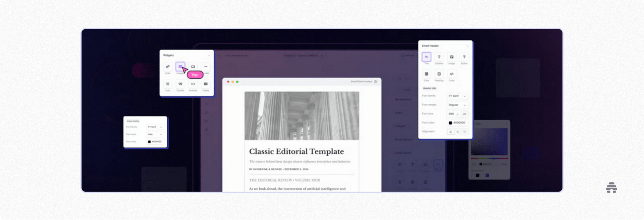
Task: Align header title center
Action: (x=458, y=132)
